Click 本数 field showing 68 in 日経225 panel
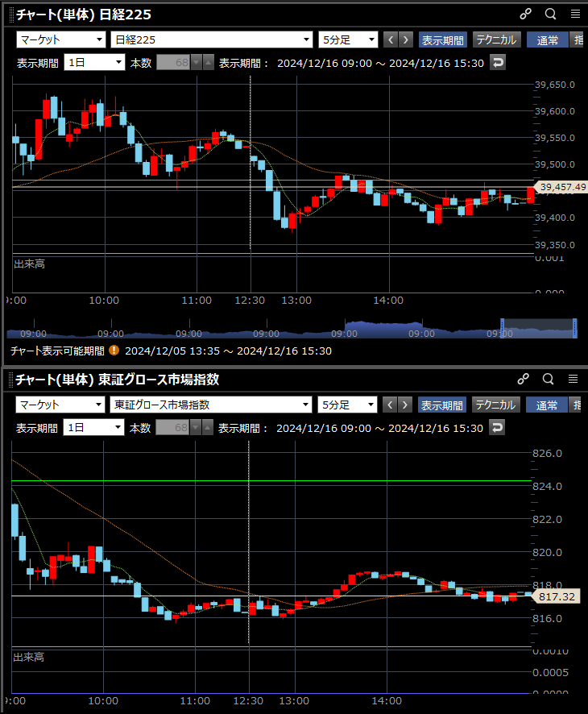 tap(173, 62)
